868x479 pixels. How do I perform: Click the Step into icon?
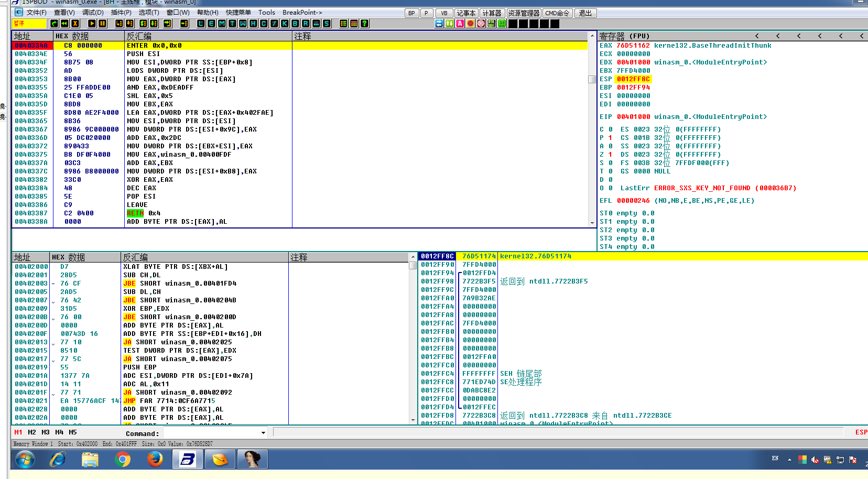click(119, 24)
